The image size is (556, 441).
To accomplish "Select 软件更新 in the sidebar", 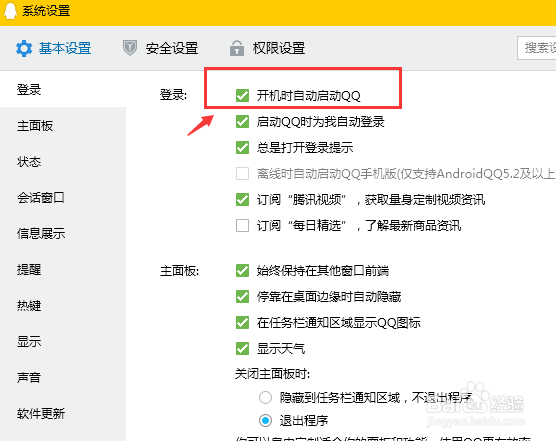I will 41,413.
